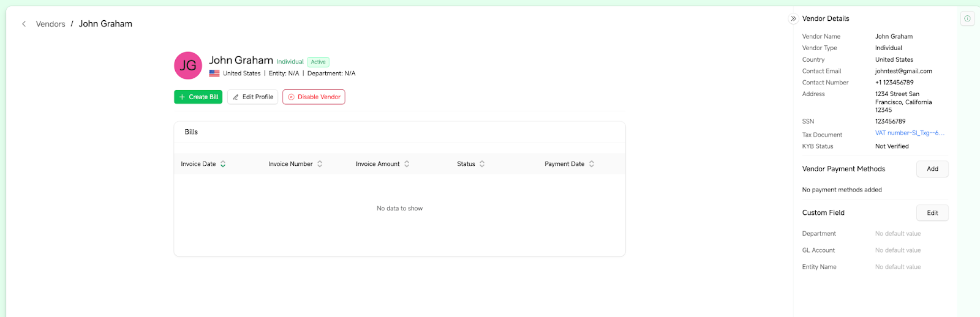
Task: Click the Bills section heading
Action: tap(191, 132)
